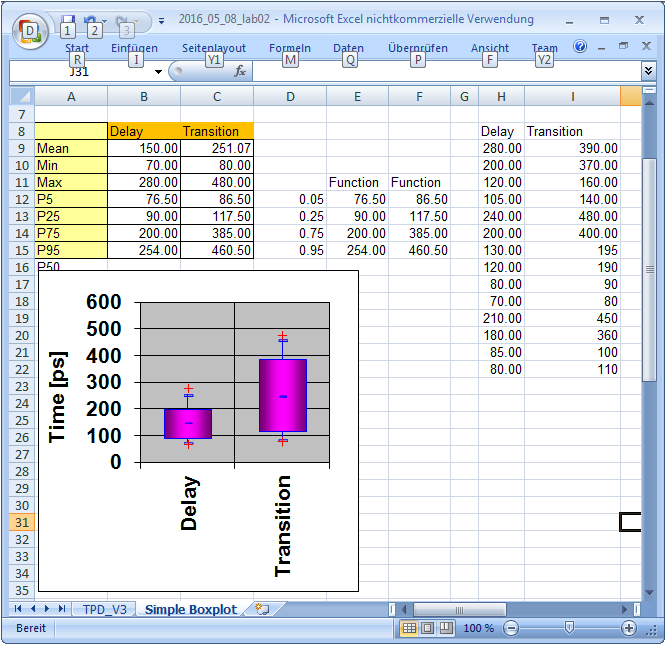Image resolution: width=666 pixels, height=645 pixels.
Task: Switch to Page Layout view
Action: coord(427,628)
